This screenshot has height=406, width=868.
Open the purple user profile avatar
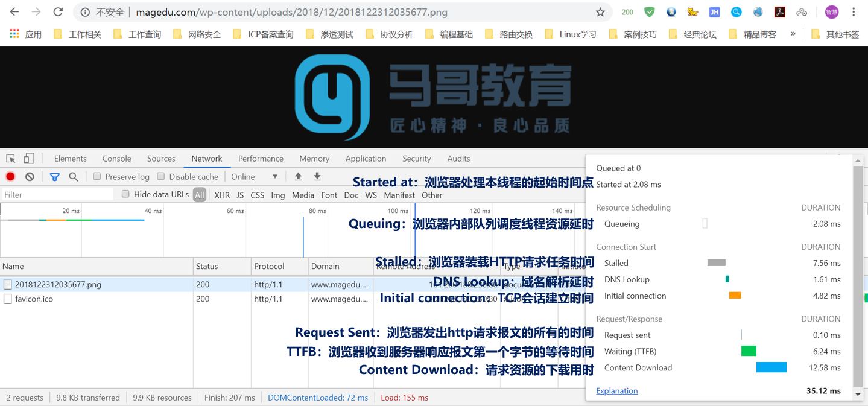click(x=832, y=12)
